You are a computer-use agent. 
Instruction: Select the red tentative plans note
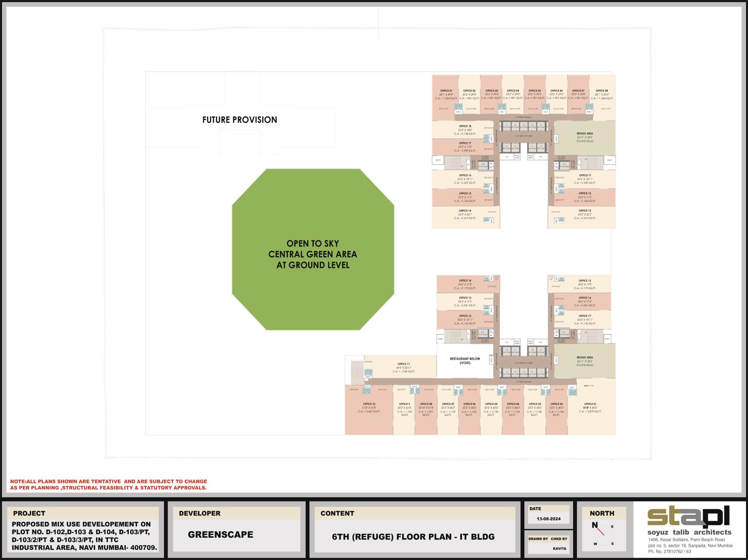tap(109, 484)
